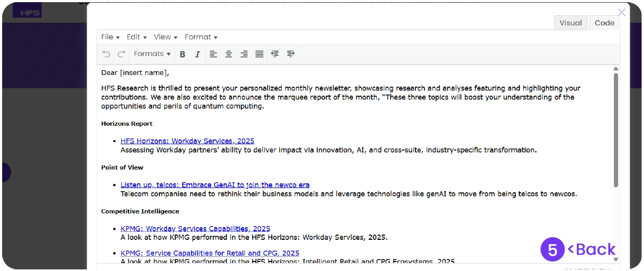This screenshot has width=644, height=271.
Task: Click the scrollbar up arrow
Action: pos(615,69)
